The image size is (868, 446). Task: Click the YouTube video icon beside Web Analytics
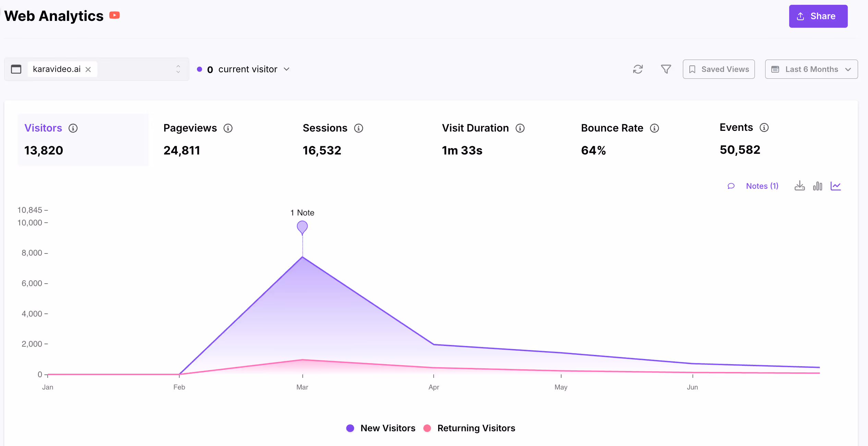[114, 15]
